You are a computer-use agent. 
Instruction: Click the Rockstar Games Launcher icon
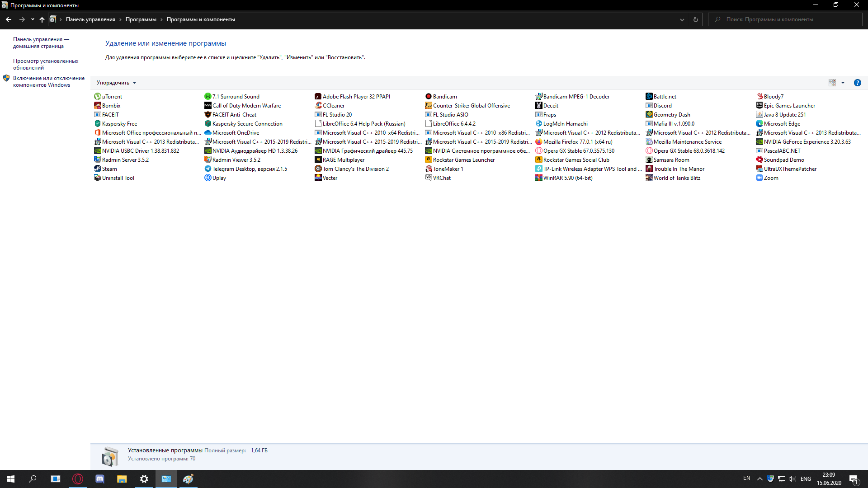[428, 160]
